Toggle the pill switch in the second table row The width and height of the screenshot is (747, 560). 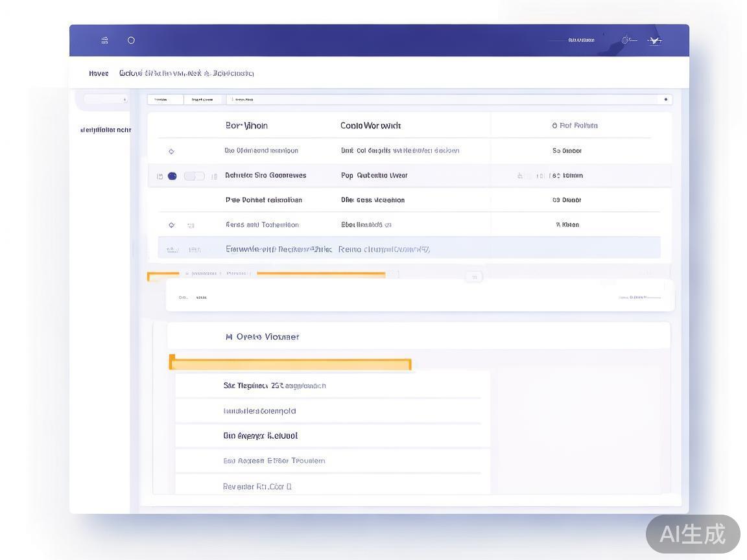point(194,176)
